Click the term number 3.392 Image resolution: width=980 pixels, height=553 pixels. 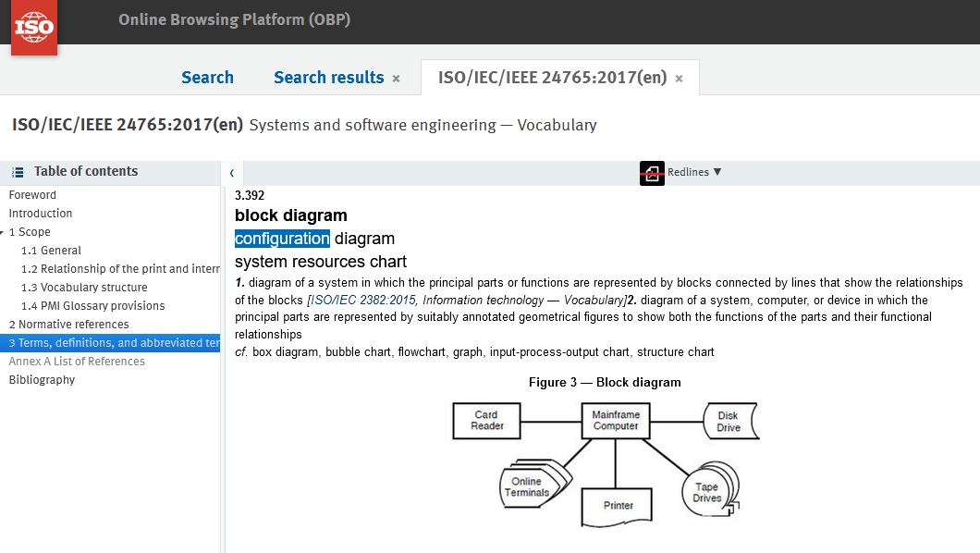click(x=250, y=195)
